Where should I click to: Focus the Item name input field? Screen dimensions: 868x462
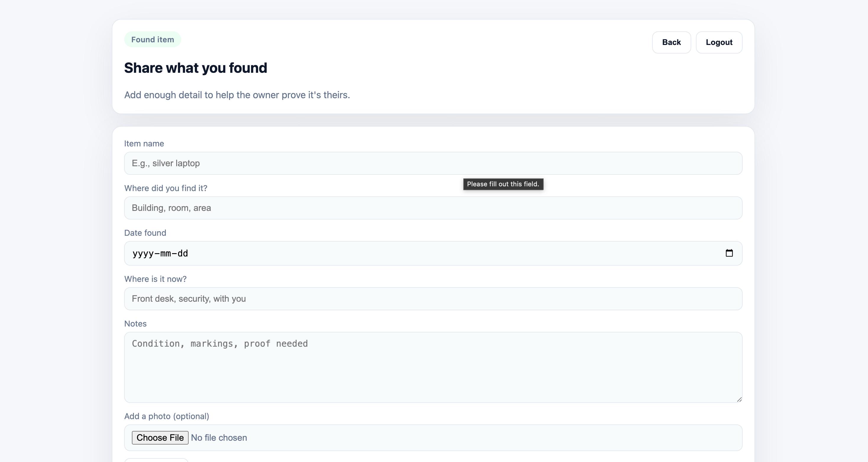point(433,163)
